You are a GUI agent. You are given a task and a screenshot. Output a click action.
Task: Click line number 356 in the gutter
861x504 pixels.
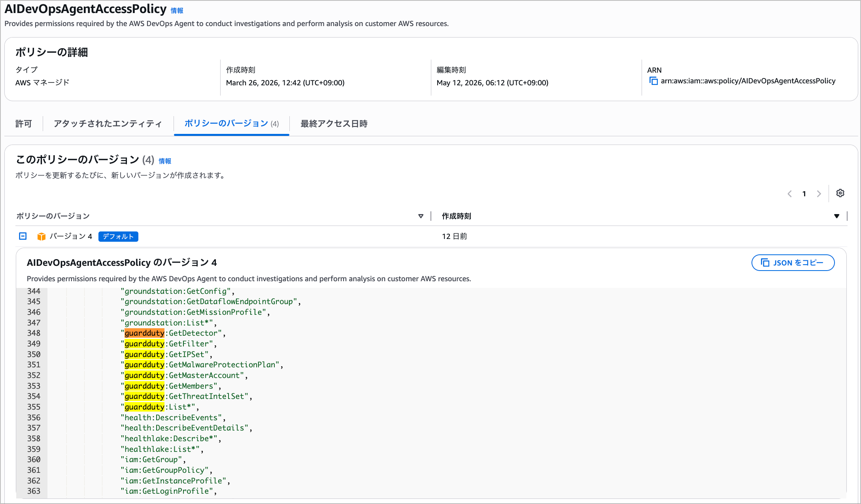point(34,417)
